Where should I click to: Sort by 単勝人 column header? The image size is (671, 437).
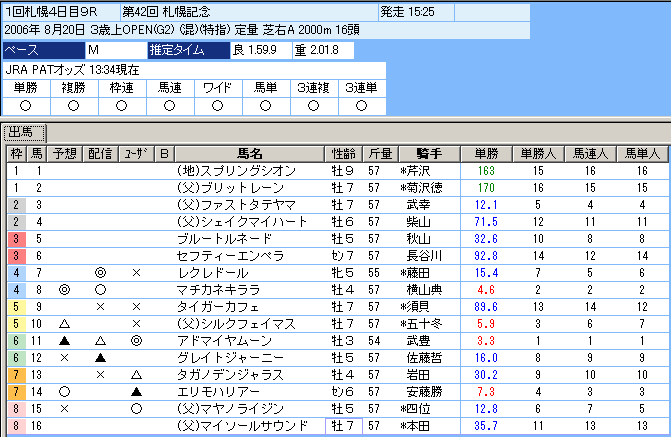click(x=537, y=154)
